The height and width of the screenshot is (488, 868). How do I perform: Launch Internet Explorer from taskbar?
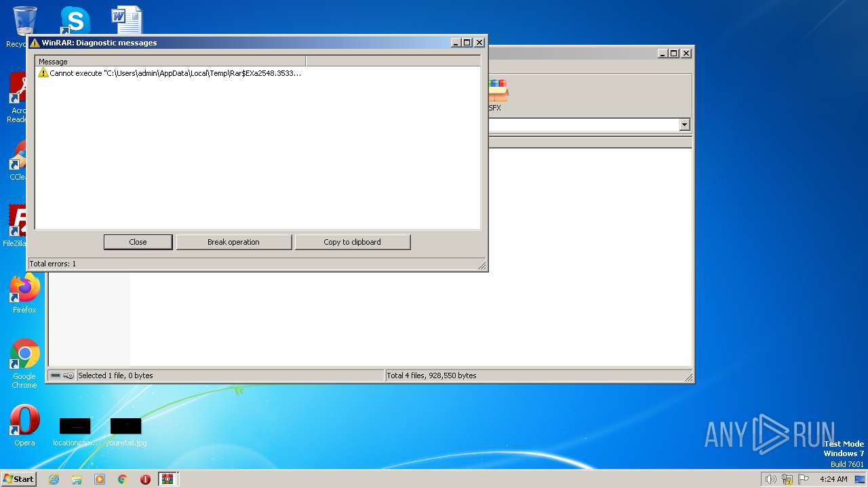click(54, 479)
